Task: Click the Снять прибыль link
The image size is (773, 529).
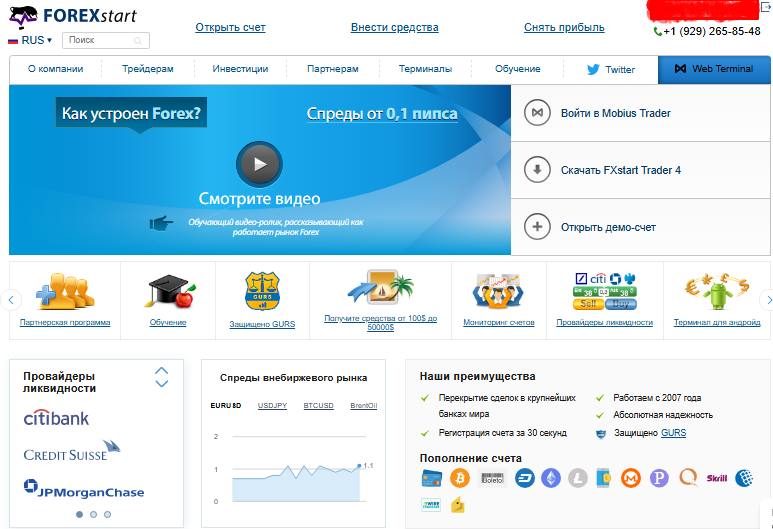Action: point(564,28)
